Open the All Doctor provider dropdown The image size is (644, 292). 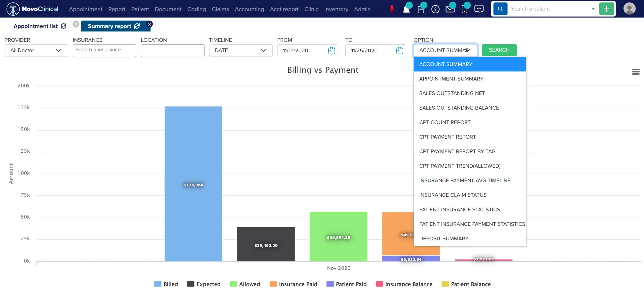36,50
